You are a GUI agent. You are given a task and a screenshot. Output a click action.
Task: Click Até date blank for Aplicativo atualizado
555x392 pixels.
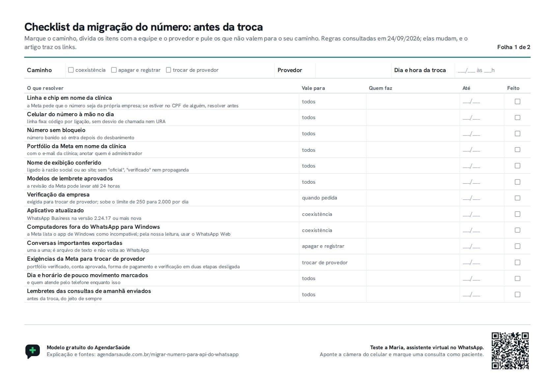click(x=471, y=214)
